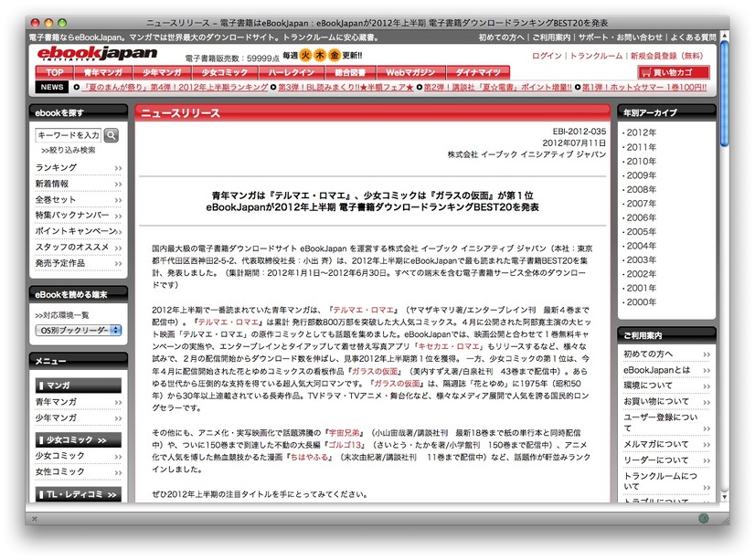The height and width of the screenshot is (560, 755).
Task: Open the 初めての方へ top bar link
Action: 501,37
